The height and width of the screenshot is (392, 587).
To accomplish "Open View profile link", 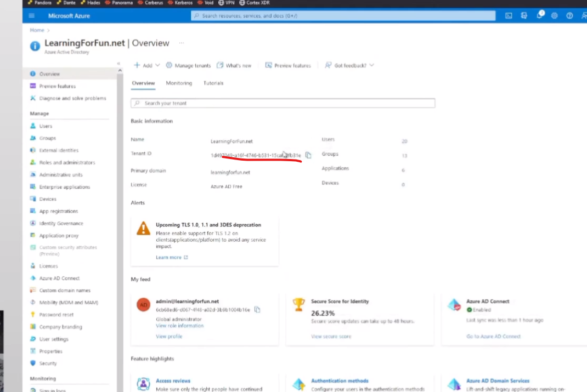I will (x=169, y=336).
